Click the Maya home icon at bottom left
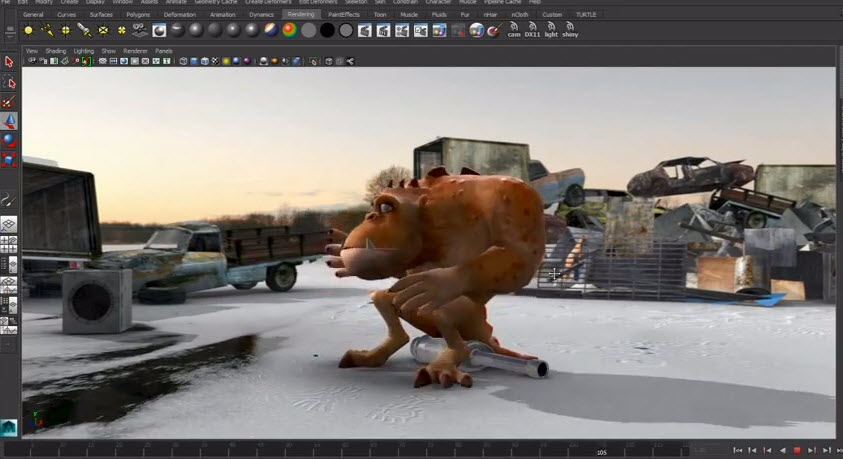843x459 pixels. click(x=9, y=428)
